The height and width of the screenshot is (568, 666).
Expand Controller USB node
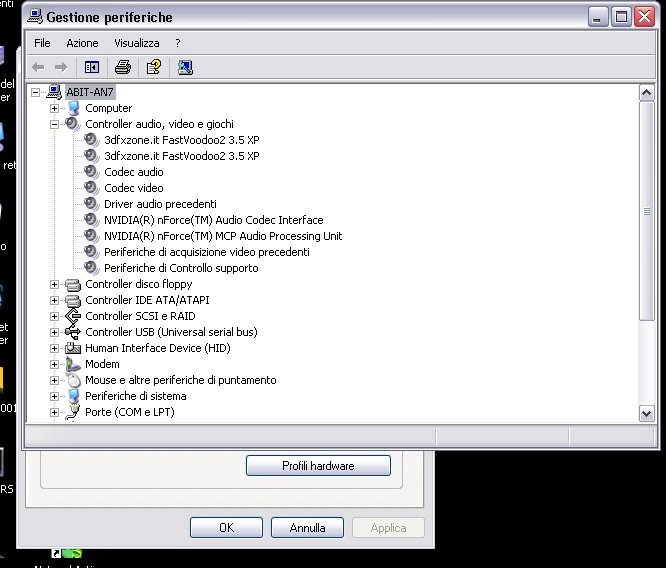tap(54, 332)
